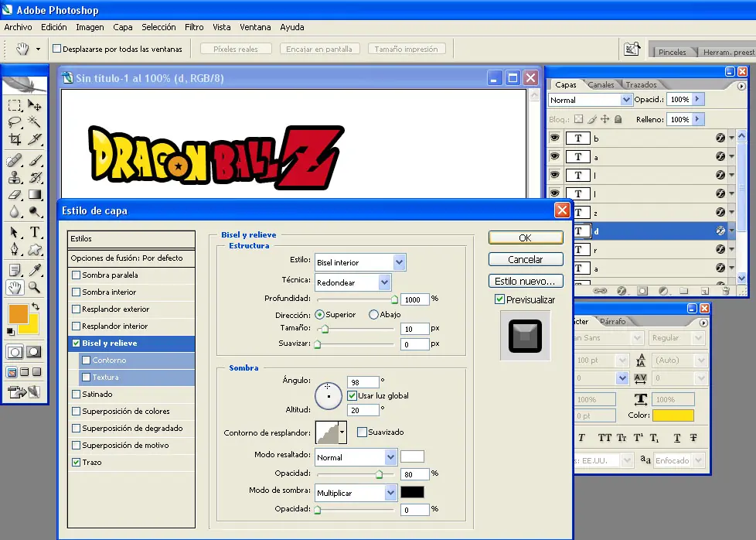Toggle the Previsualizar checkbox

coord(499,299)
